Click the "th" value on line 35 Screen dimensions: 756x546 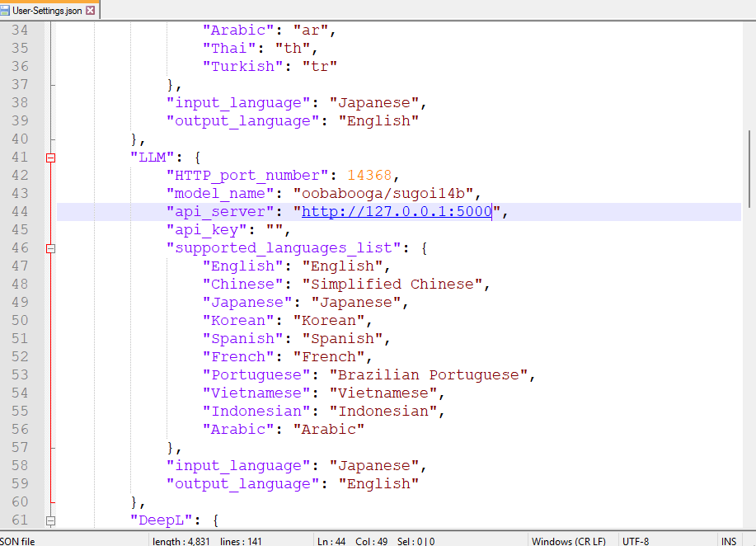point(293,48)
